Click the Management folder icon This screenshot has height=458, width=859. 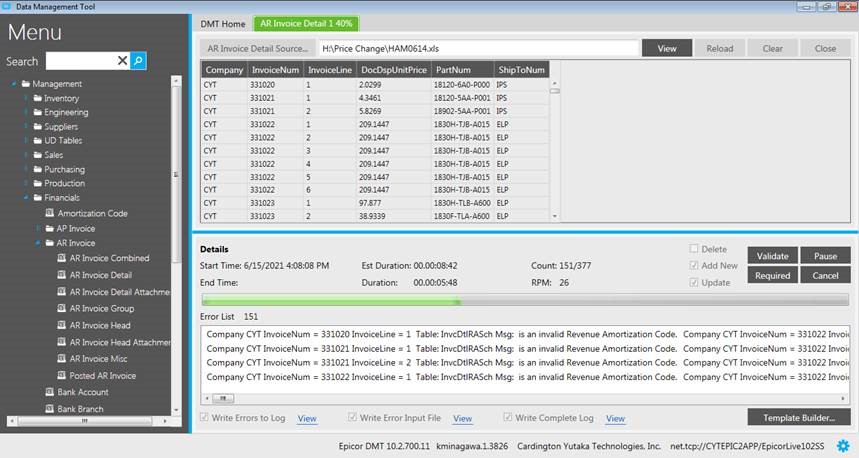click(26, 84)
